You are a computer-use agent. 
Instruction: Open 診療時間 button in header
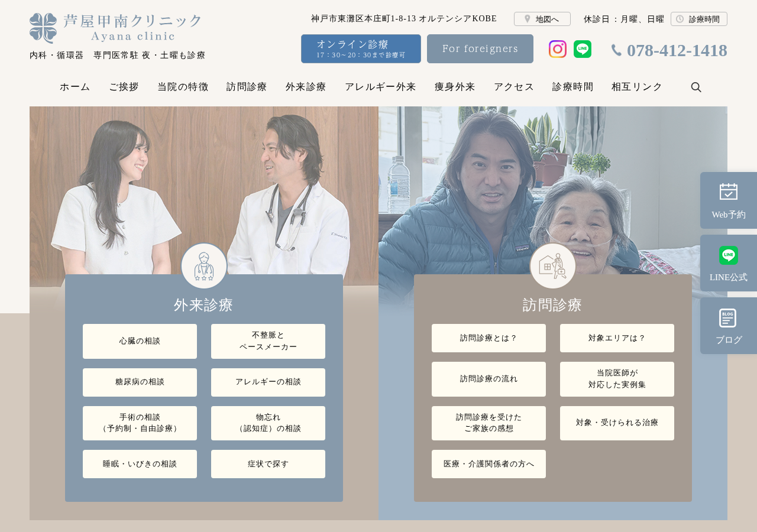point(699,19)
